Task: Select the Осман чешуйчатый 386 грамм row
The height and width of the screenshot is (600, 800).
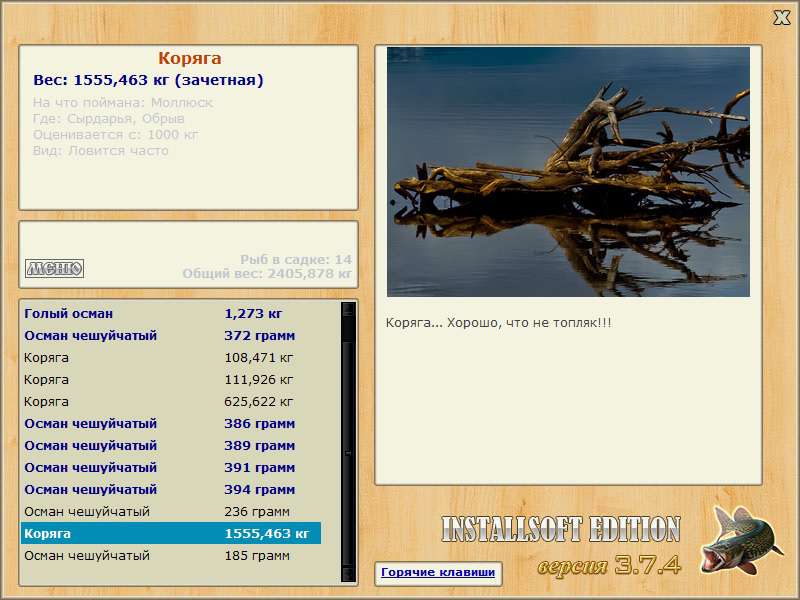Action: 171,423
